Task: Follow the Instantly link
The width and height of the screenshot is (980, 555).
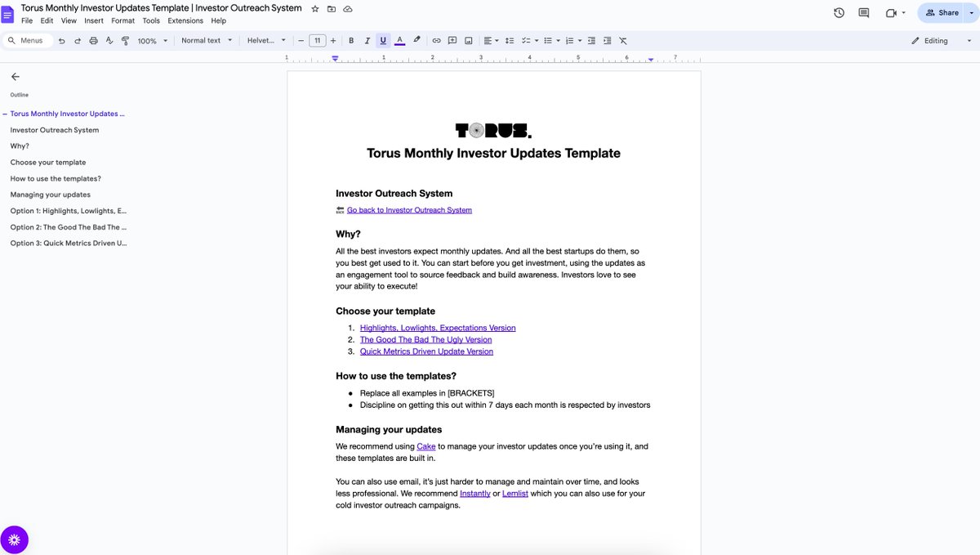Action: pos(475,494)
